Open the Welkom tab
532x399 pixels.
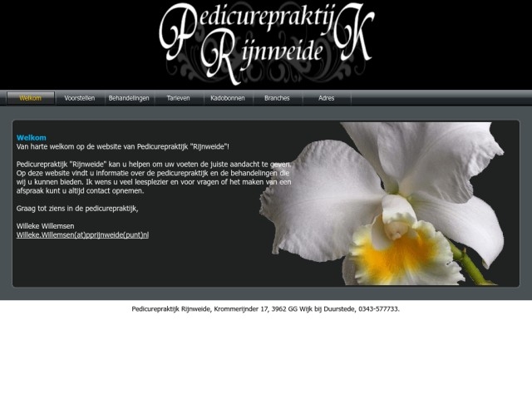[x=31, y=98]
